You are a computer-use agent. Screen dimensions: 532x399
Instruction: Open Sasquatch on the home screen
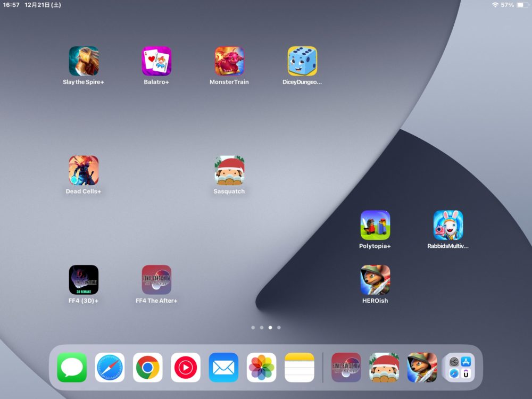tap(229, 170)
